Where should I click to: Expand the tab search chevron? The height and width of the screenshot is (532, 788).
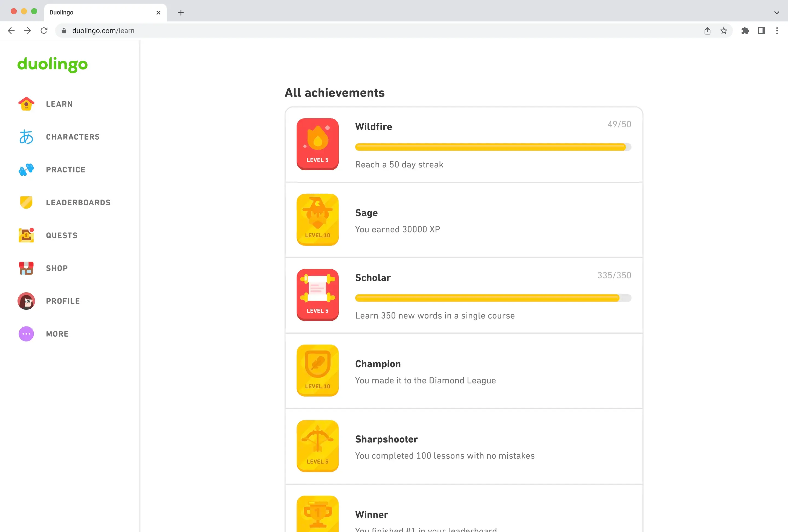[777, 13]
